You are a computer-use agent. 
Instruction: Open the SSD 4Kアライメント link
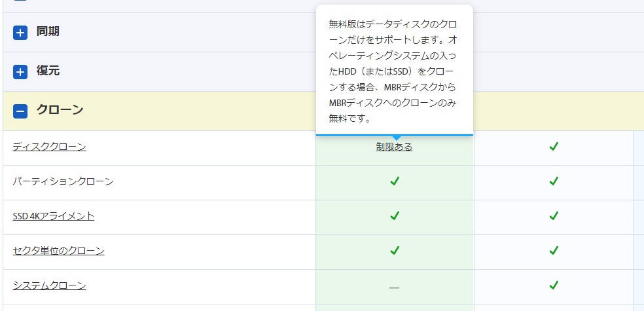pyautogui.click(x=54, y=215)
